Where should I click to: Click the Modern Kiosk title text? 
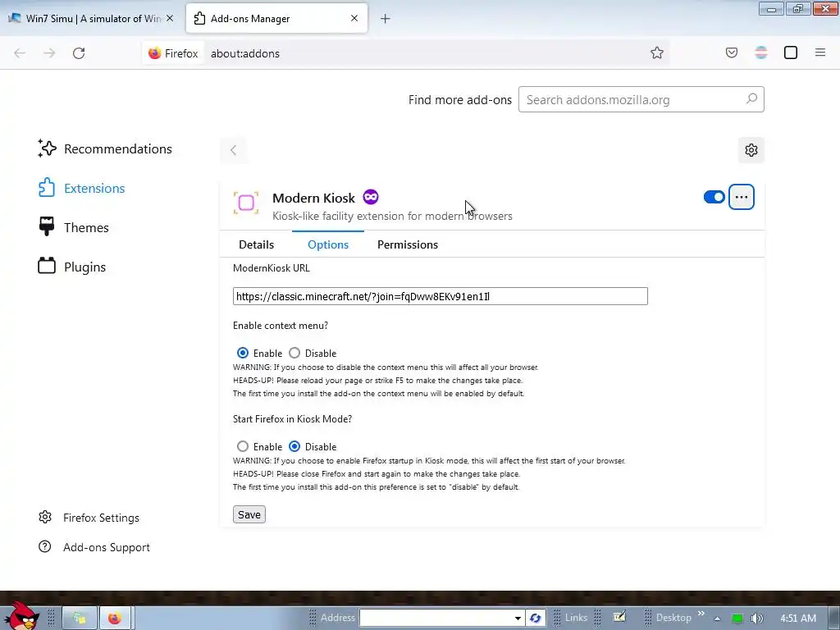point(313,198)
